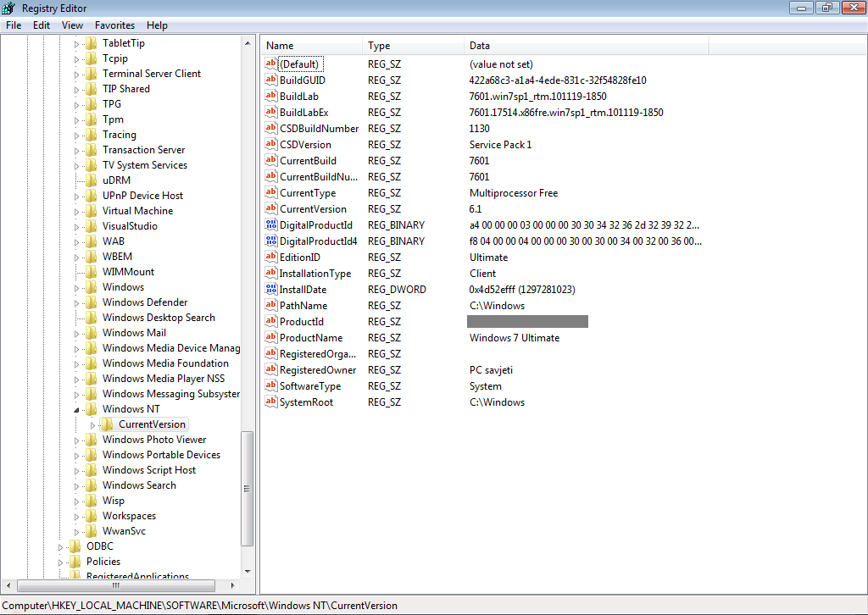
Task: Click the Registry Editor title bar icon
Action: tap(8, 8)
